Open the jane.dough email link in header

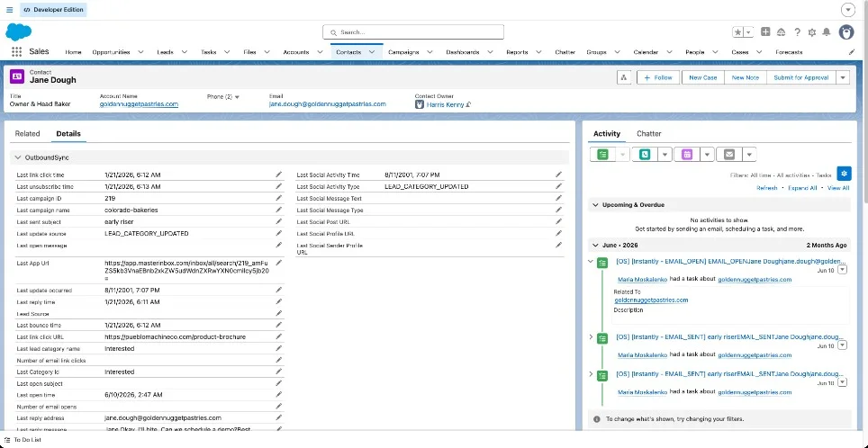[x=327, y=104]
